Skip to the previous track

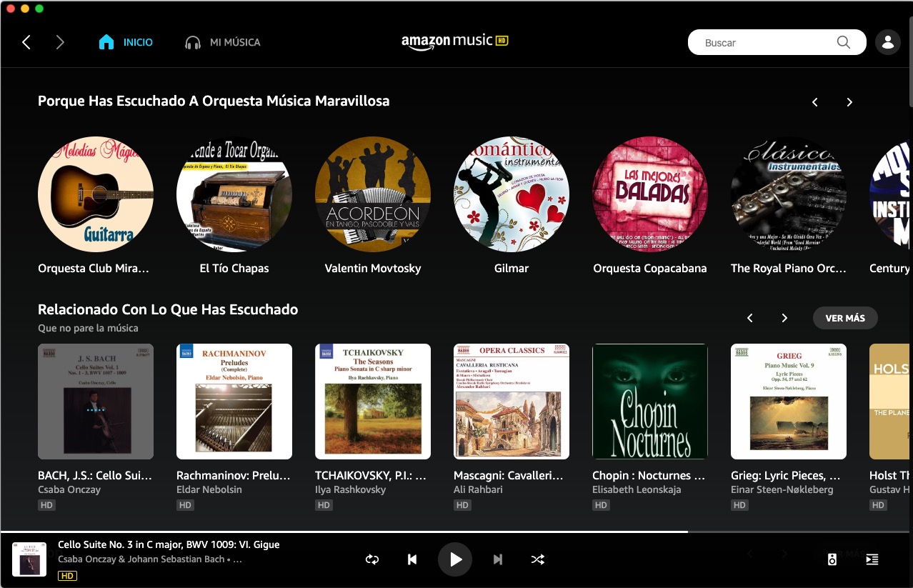coord(412,559)
